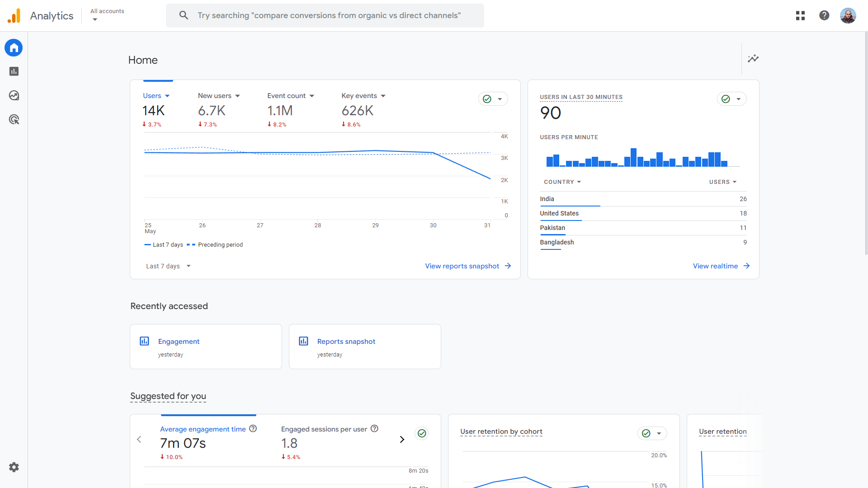The height and width of the screenshot is (488, 868).
Task: Expand the Last 7 days date dropdown
Action: click(168, 266)
